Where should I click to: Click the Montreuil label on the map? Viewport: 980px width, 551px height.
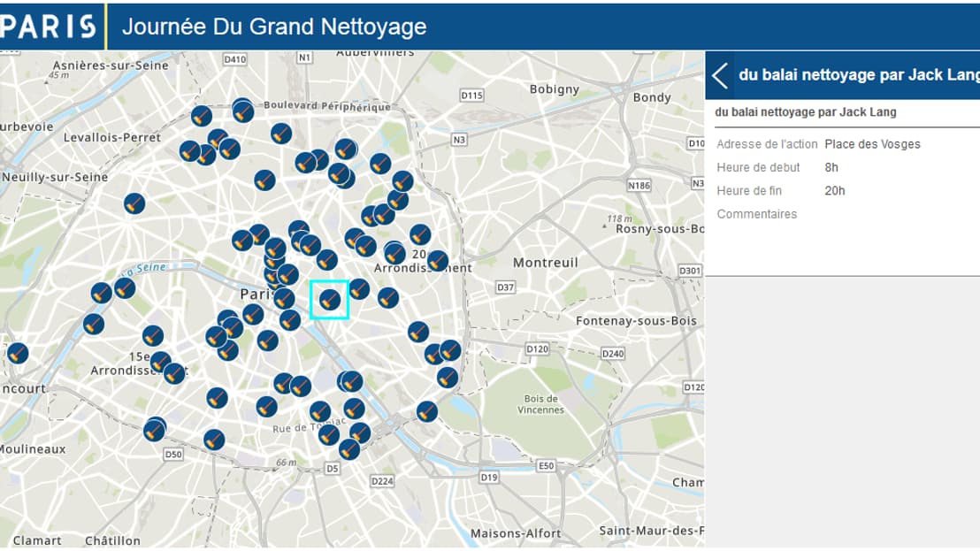[x=545, y=263]
